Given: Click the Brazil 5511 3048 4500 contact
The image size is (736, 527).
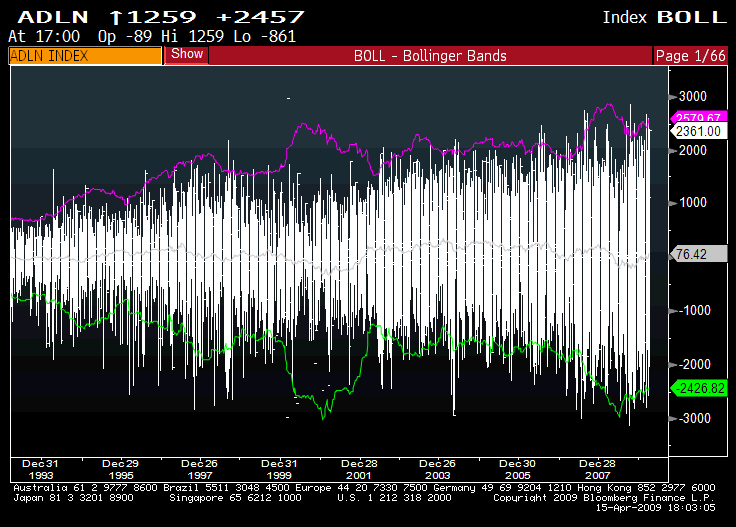Looking at the screenshot, I should (x=227, y=488).
